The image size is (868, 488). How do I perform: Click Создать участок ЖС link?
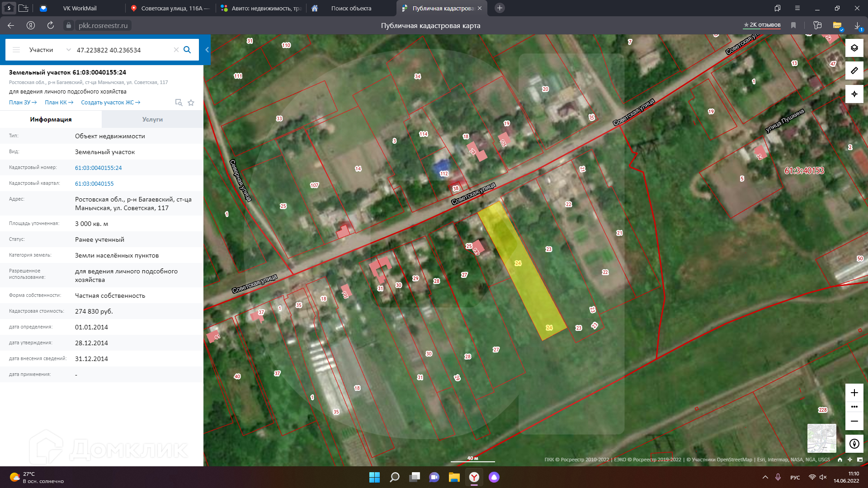click(x=110, y=103)
